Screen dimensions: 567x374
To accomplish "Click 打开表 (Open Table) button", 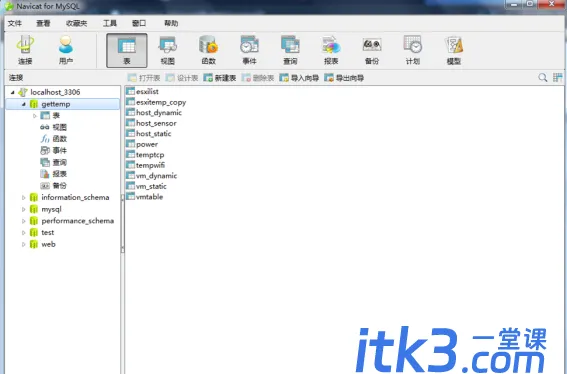I will 144,78.
